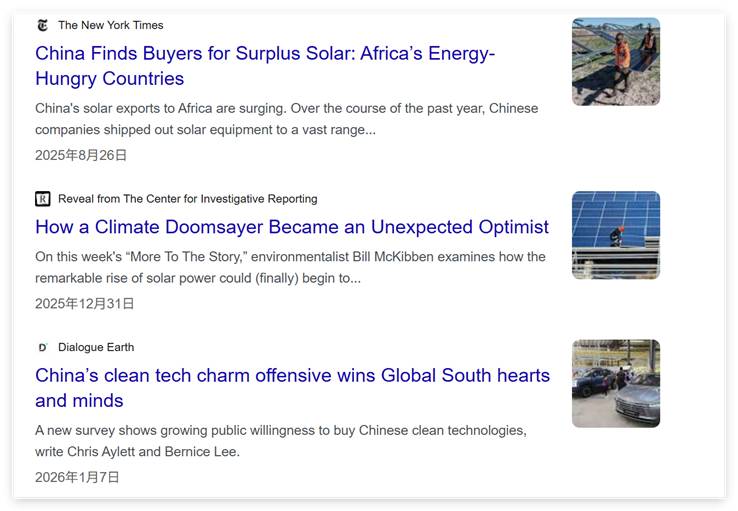Open the solar panels article thumbnail

[x=615, y=235]
